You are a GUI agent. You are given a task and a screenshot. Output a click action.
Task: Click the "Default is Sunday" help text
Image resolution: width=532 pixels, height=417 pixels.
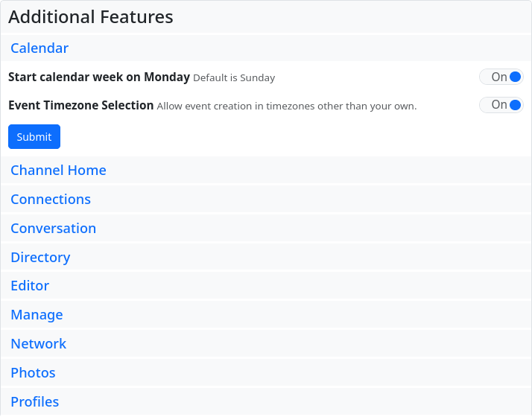(x=234, y=78)
